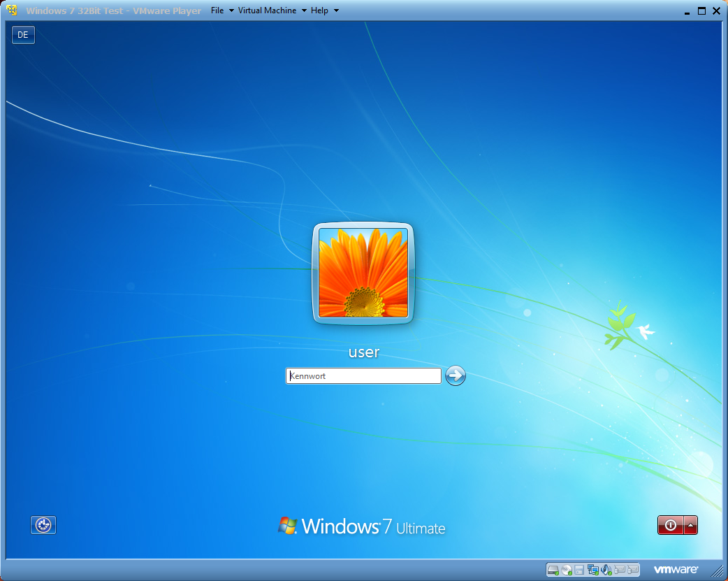
Task: Click the floppy drive status icon
Action: [579, 569]
